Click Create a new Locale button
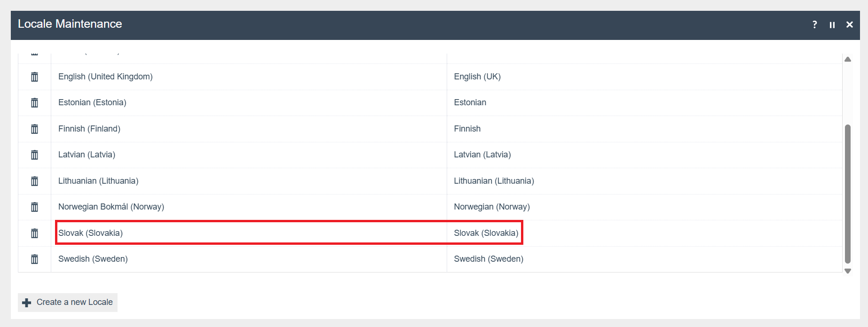 [x=68, y=302]
